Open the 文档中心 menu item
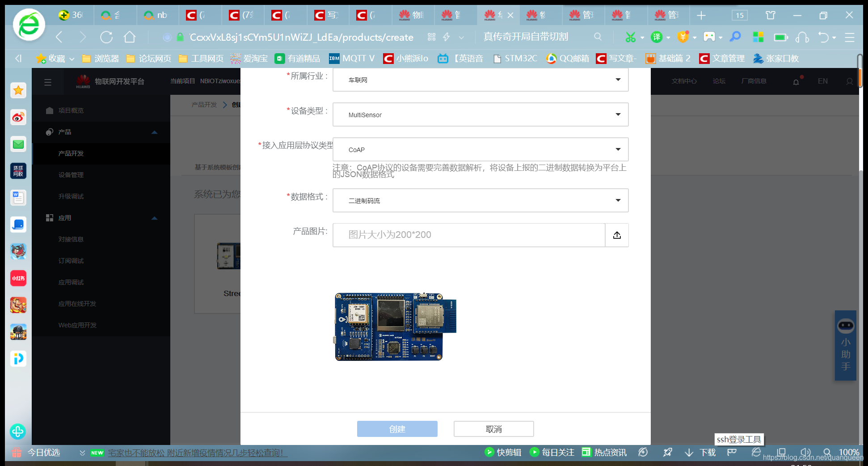The width and height of the screenshot is (868, 466). 684,81
